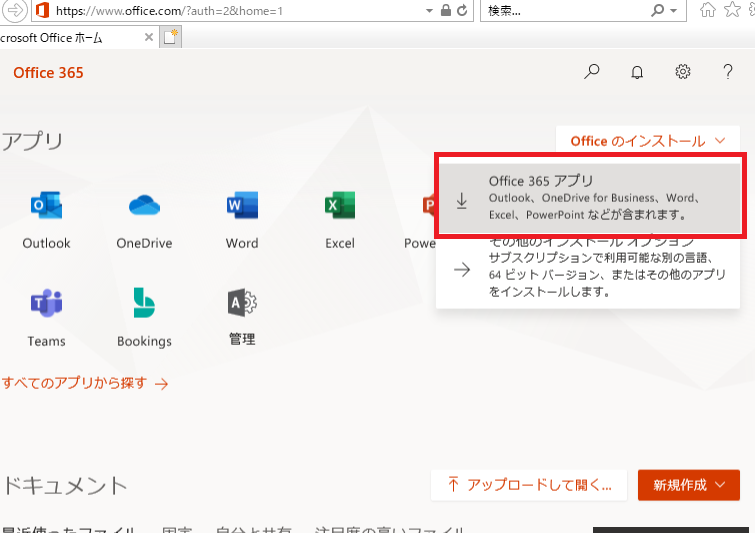Expand the 新規作成 dropdown button
The width and height of the screenshot is (755, 533).
pyautogui.click(x=688, y=485)
